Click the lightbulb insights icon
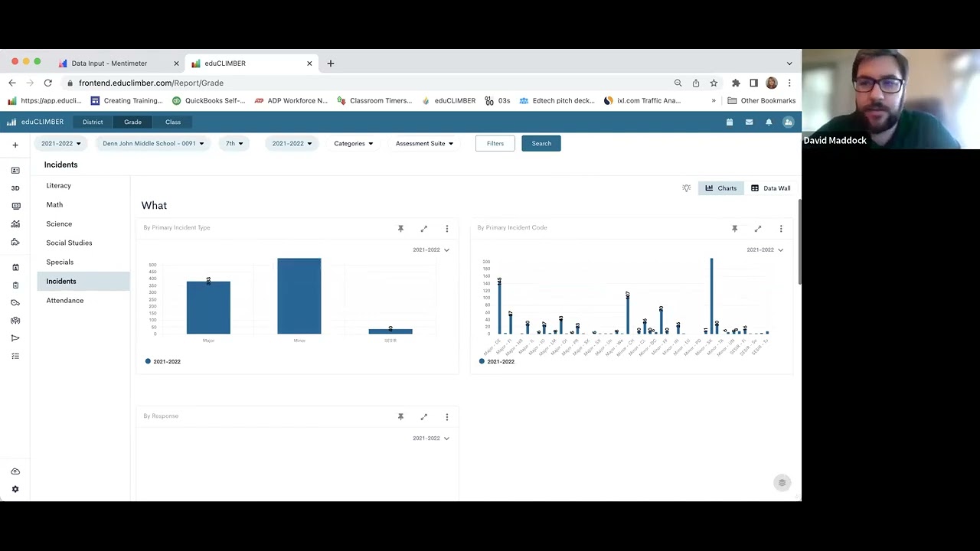Image resolution: width=980 pixels, height=551 pixels. (687, 188)
